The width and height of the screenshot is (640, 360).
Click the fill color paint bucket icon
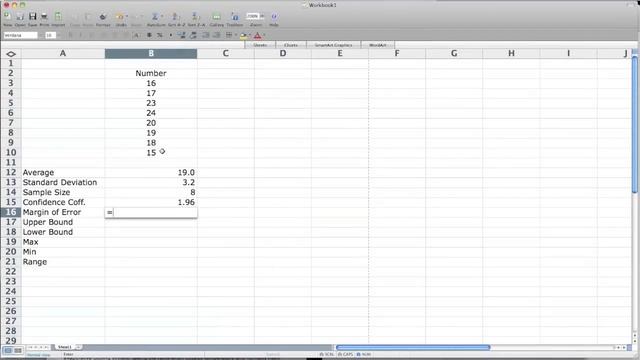[243, 36]
